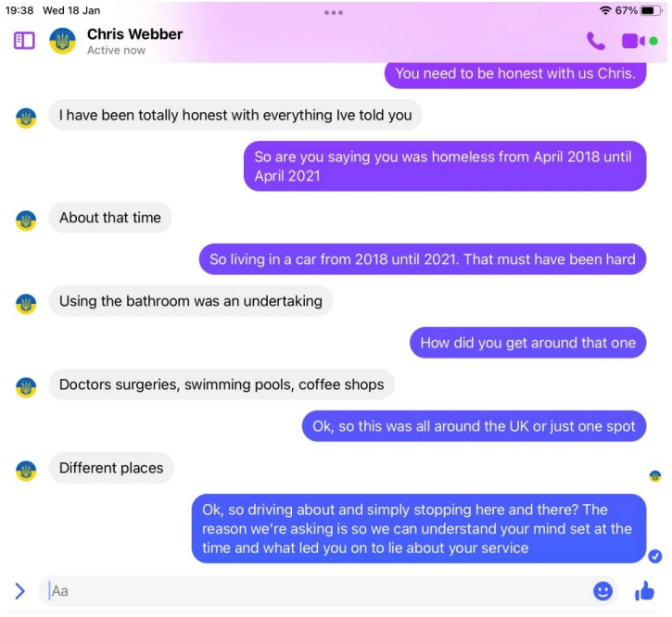Screen dimensions: 672x617
Task: Check the battery indicator in status bar
Action: point(651,11)
